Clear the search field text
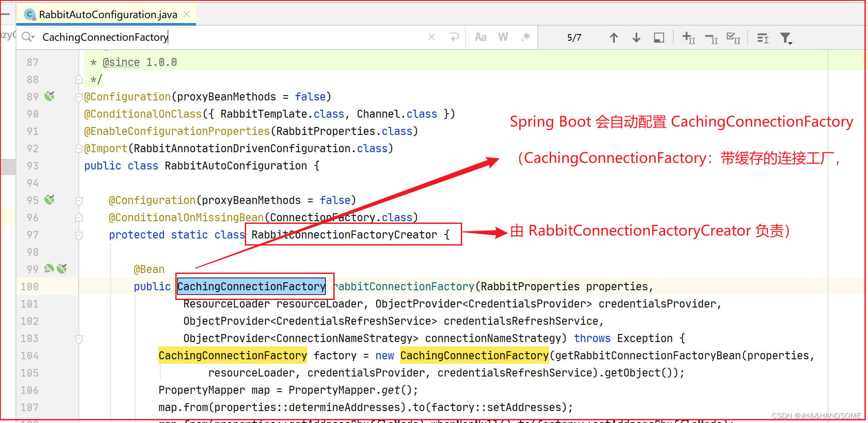The height and width of the screenshot is (423, 868). (x=432, y=37)
